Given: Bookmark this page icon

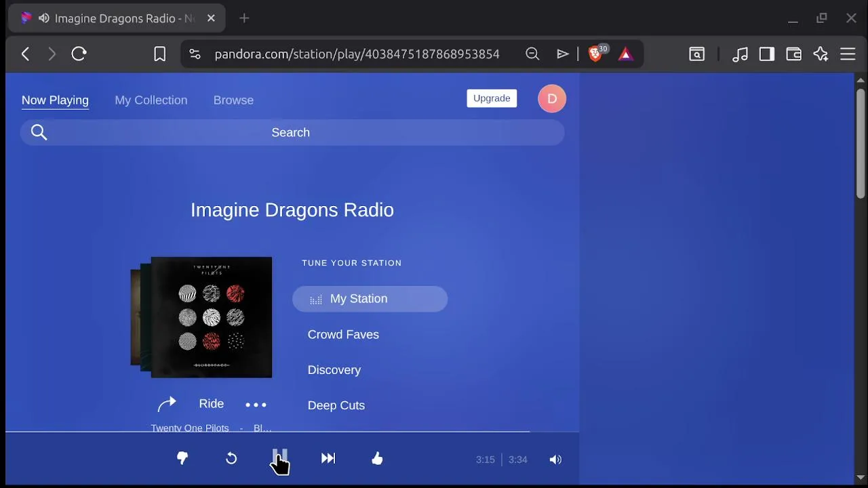Looking at the screenshot, I should click(x=160, y=54).
